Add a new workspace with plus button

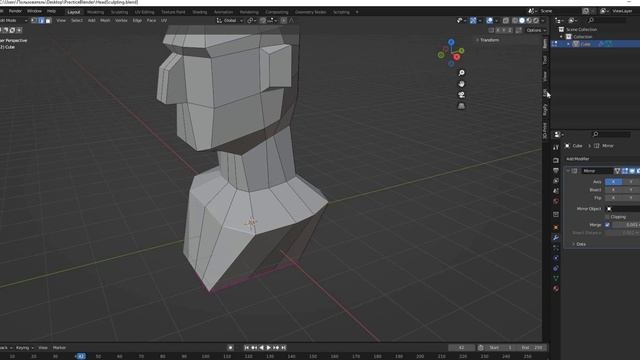click(357, 12)
